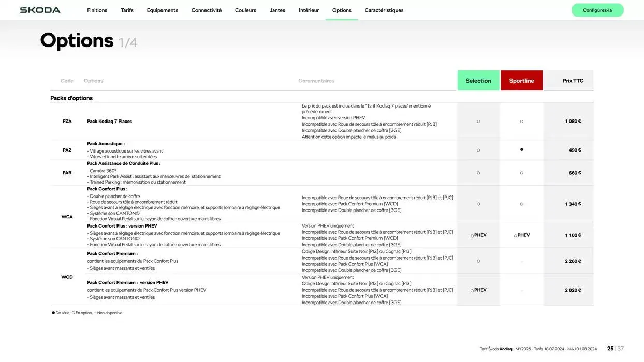644x362 pixels.
Task: Click the green Selection column header
Action: (478, 81)
